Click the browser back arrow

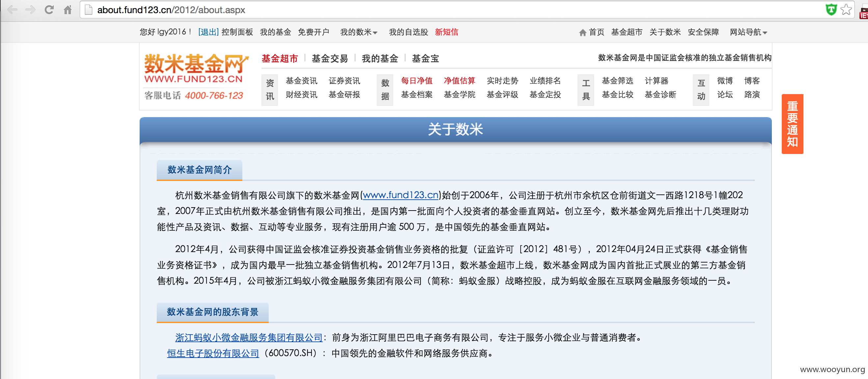tap(12, 10)
